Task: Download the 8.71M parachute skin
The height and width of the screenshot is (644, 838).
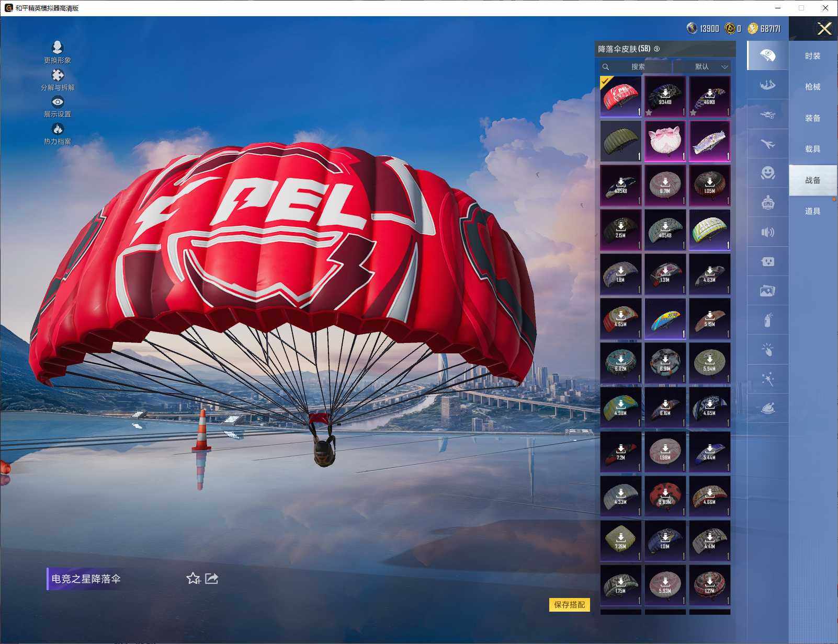Action: click(x=665, y=186)
